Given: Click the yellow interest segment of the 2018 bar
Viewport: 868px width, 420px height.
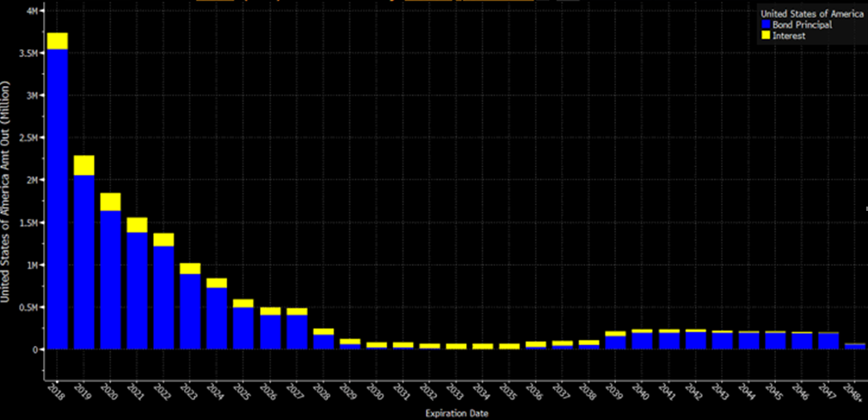Looking at the screenshot, I should pyautogui.click(x=58, y=41).
